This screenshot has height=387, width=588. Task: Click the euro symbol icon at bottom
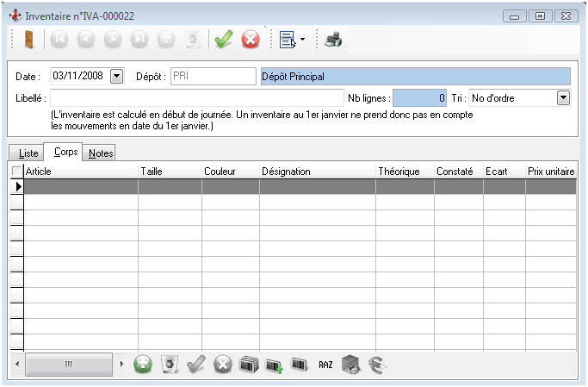click(x=376, y=365)
